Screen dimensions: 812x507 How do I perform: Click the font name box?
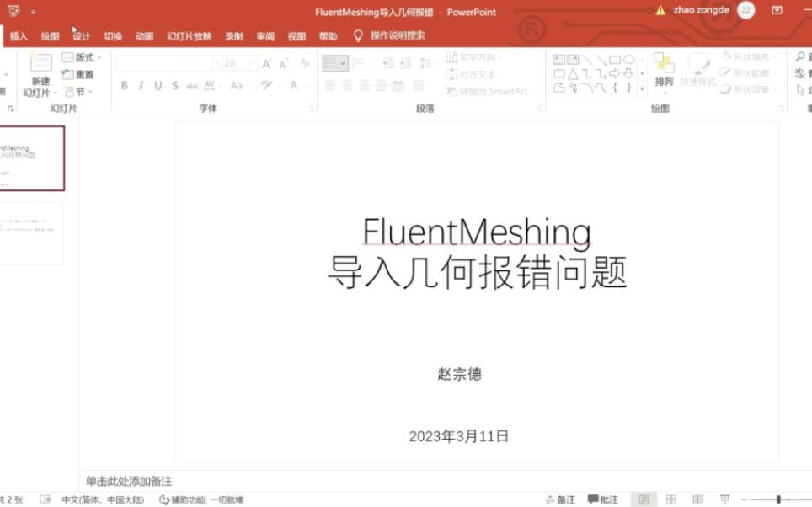pos(165,63)
